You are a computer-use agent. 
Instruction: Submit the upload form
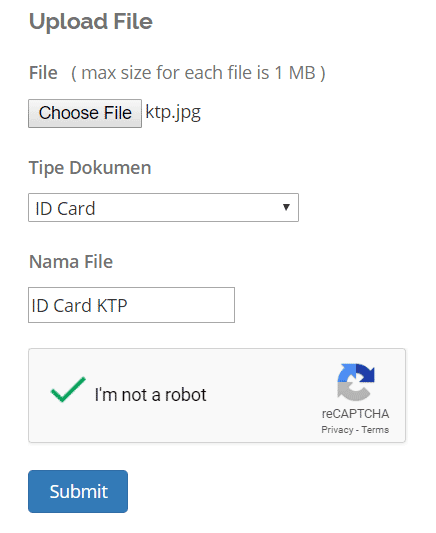coord(78,492)
